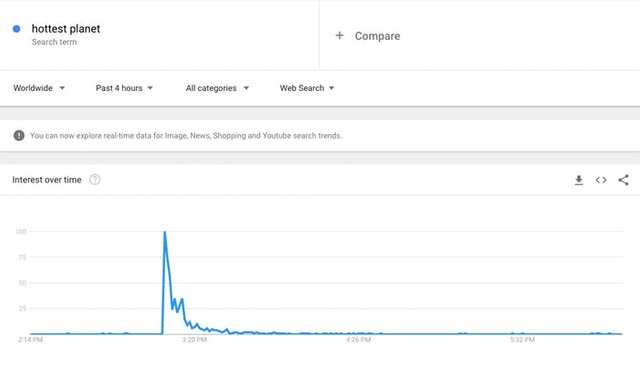Open the embed code icon
Viewport: 640px width, 366px height.
(x=601, y=180)
